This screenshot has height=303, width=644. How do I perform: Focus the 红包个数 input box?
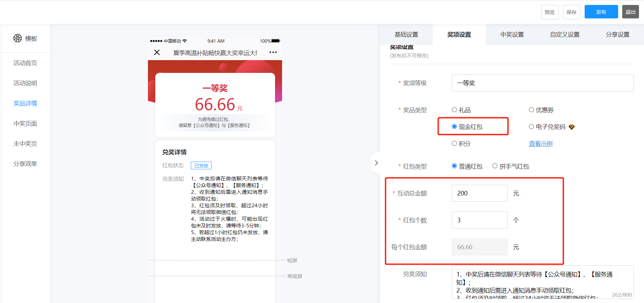point(479,220)
